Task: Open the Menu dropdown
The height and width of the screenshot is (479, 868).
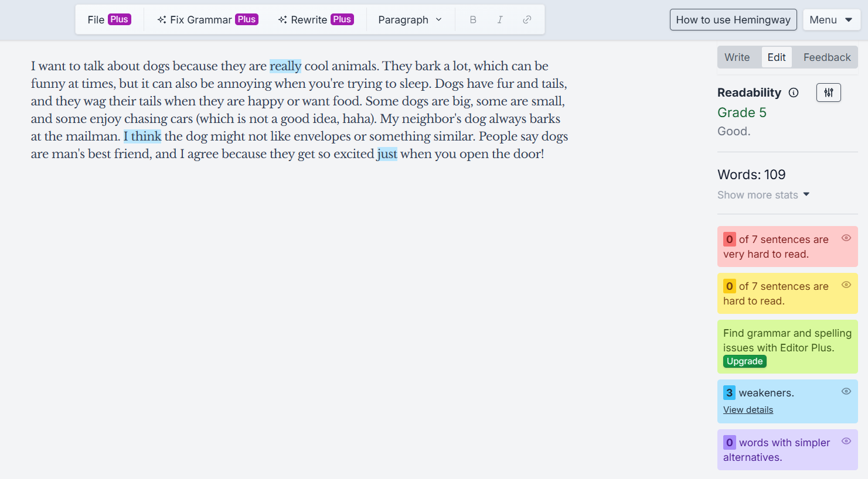Action: [x=832, y=19]
